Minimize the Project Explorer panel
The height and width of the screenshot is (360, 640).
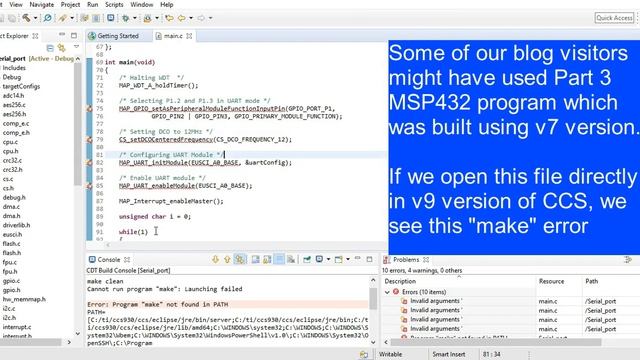click(62, 35)
